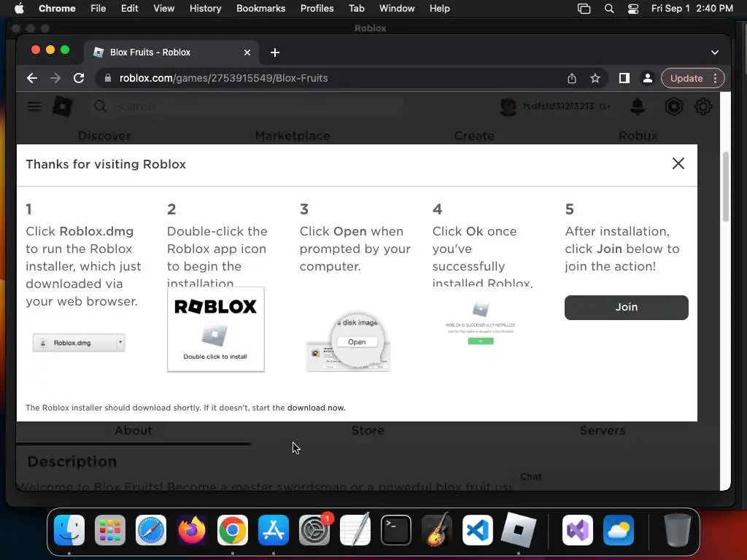Select the Servers tab of the game
747x560 pixels.
coord(602,430)
